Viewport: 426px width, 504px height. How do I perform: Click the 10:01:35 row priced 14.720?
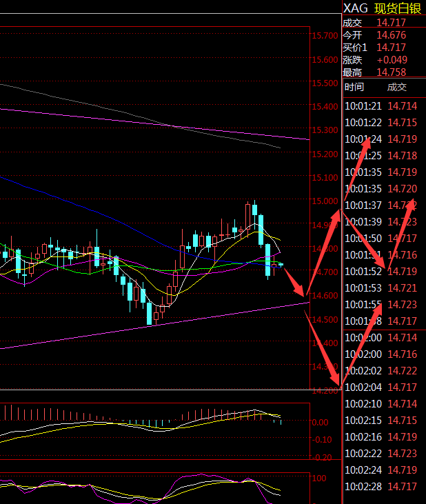(x=381, y=189)
